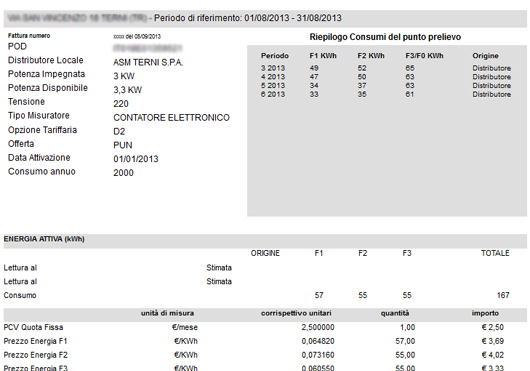
Task: Select the CONTATORE ELETTRONICO meter type value
Action: [x=171, y=118]
